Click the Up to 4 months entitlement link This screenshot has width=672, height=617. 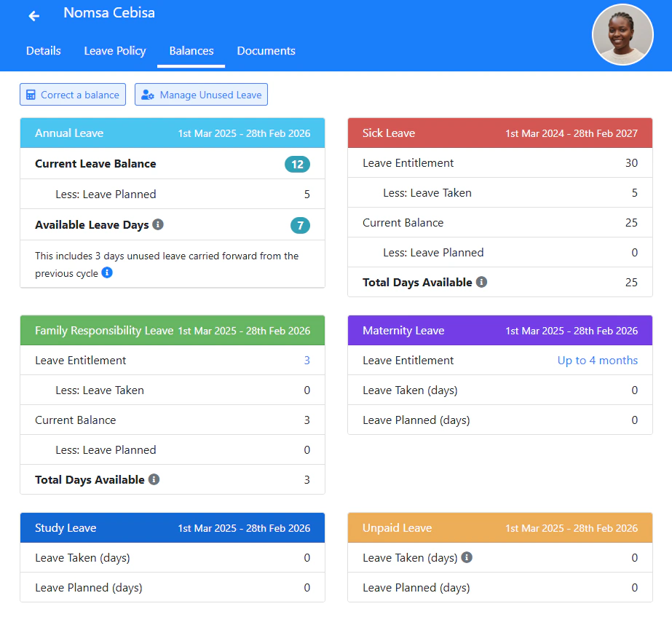pyautogui.click(x=597, y=360)
